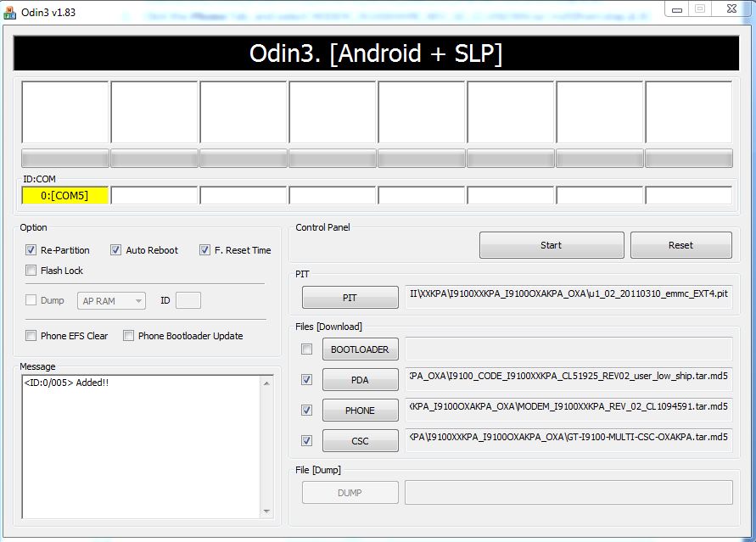This screenshot has height=542, width=756.
Task: Click the File [Dump] path field
Action: tap(568, 492)
